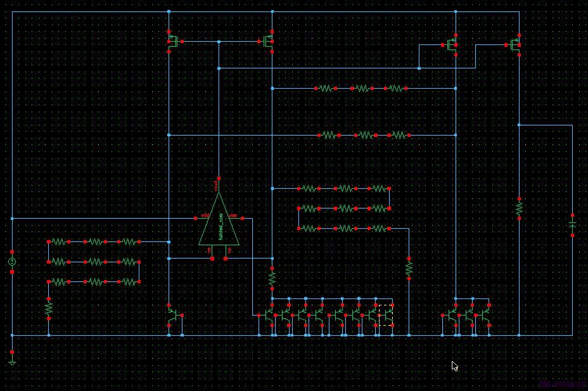Click the vout pin of the op-amp

pyautogui.click(x=219, y=179)
